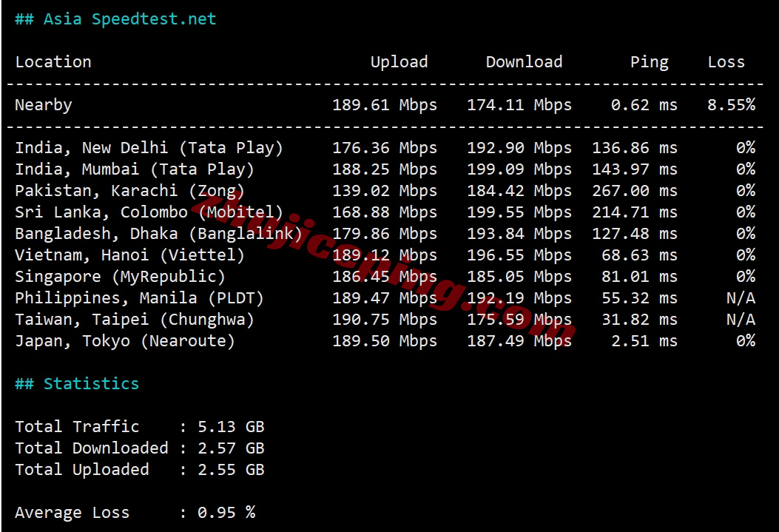Click the Average Loss label
This screenshot has width=779, height=532.
[72, 513]
